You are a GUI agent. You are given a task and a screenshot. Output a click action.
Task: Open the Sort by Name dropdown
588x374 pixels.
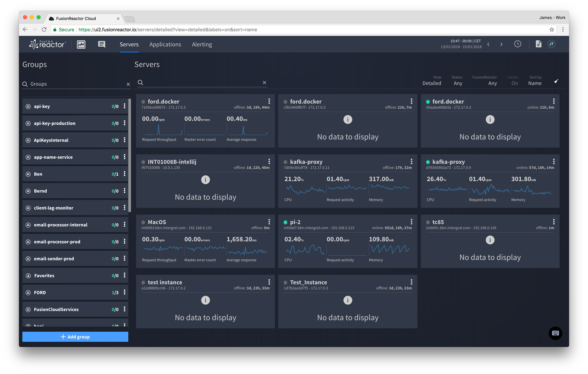535,81
